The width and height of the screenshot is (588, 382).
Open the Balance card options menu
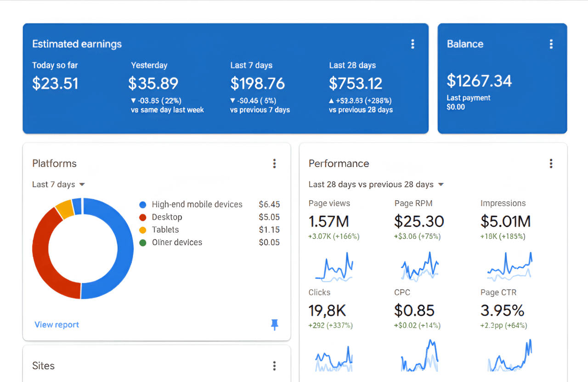(551, 44)
